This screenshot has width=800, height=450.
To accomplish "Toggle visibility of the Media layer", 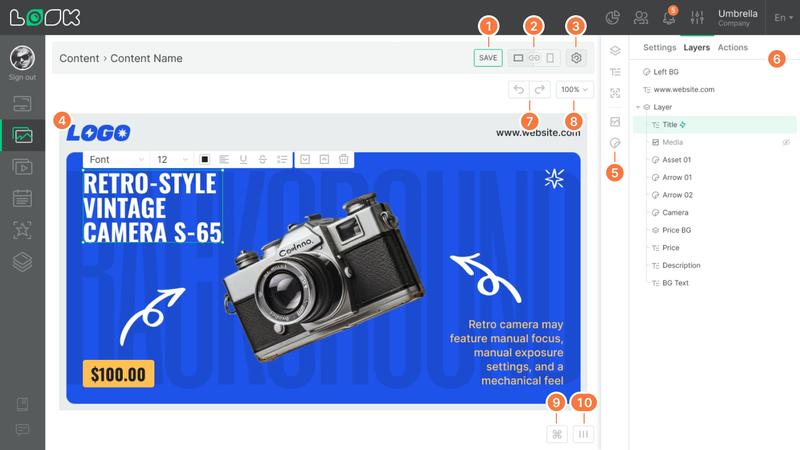I will pos(786,142).
